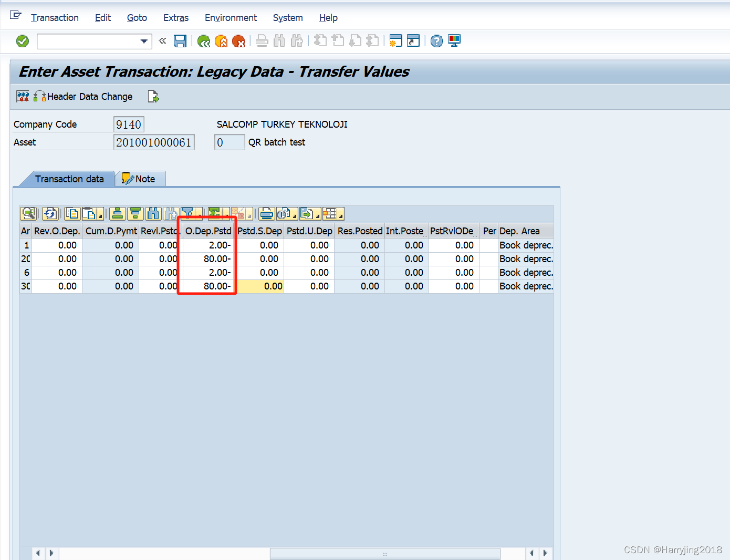Image resolution: width=730 pixels, height=560 pixels.
Task: Open the command field dropdown arrow
Action: (x=144, y=41)
